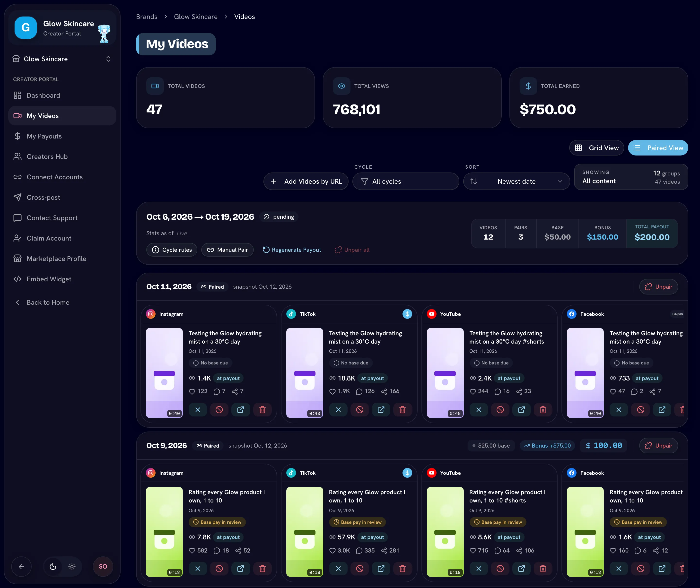Click block icon on YouTube rating product card
This screenshot has width=700, height=588.
coord(500,569)
